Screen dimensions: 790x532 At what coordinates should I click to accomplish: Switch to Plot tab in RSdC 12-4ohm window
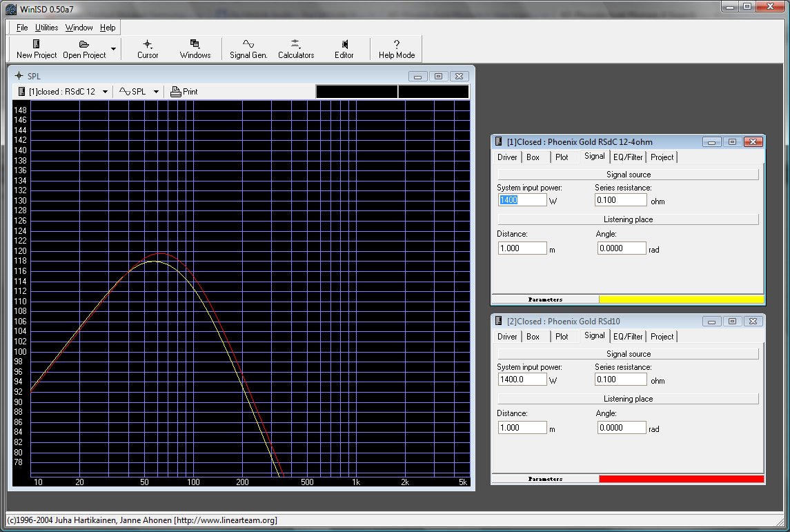(562, 157)
